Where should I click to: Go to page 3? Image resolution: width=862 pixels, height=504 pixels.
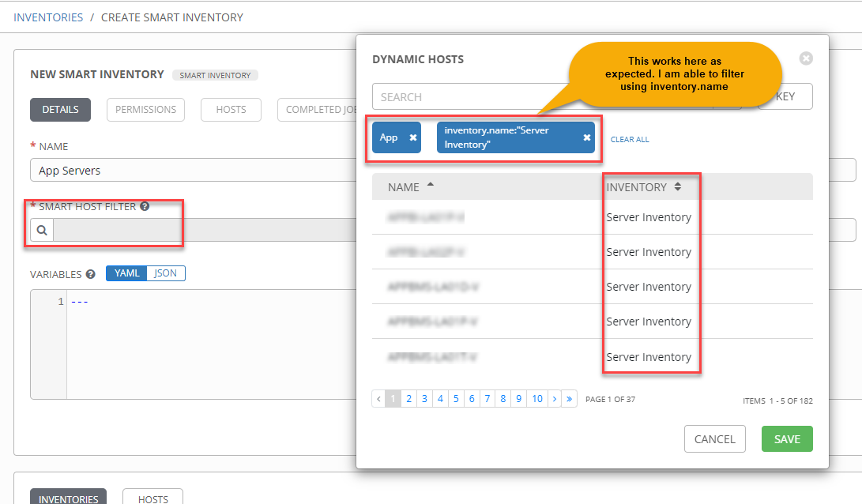(424, 398)
